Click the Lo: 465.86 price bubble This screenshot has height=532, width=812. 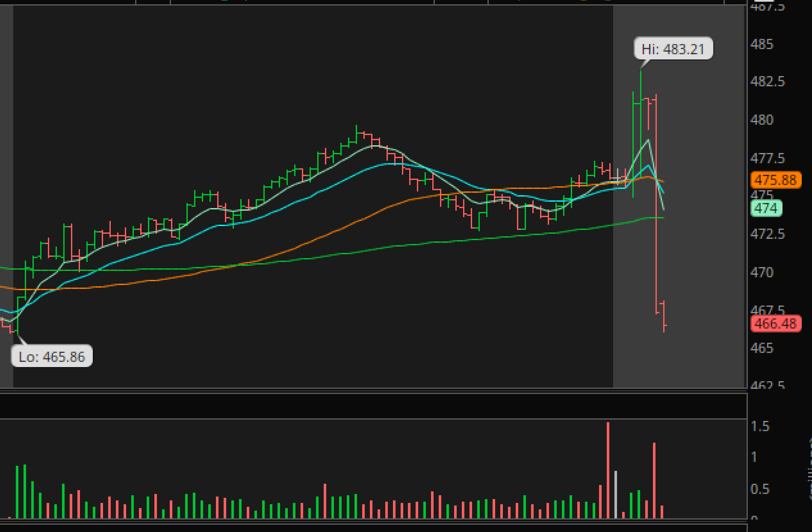pyautogui.click(x=52, y=356)
